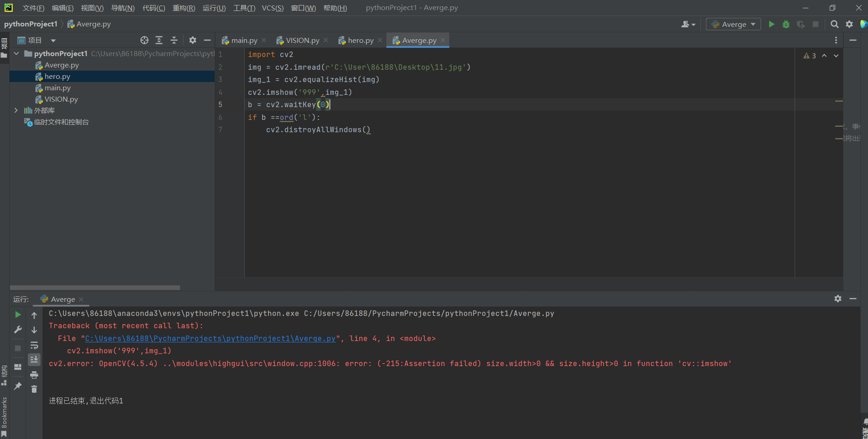This screenshot has height=439, width=868.
Task: Open the 导航(N) menu
Action: pyautogui.click(x=123, y=8)
